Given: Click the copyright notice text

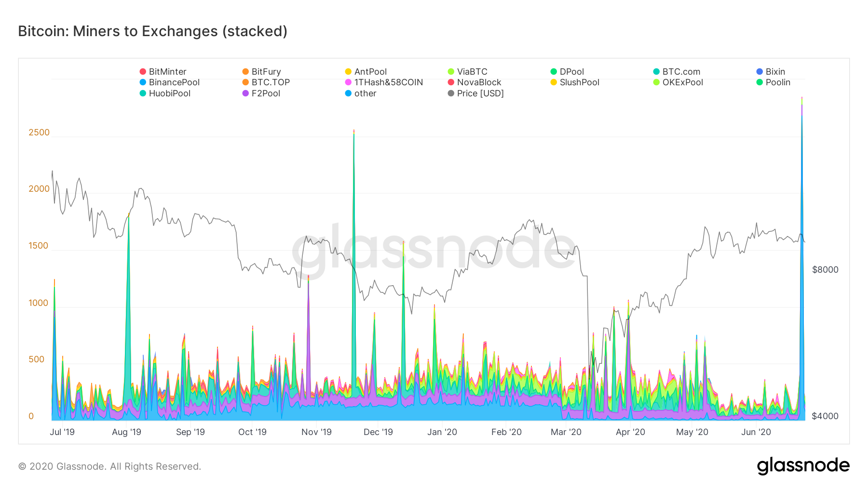Looking at the screenshot, I should click(109, 466).
